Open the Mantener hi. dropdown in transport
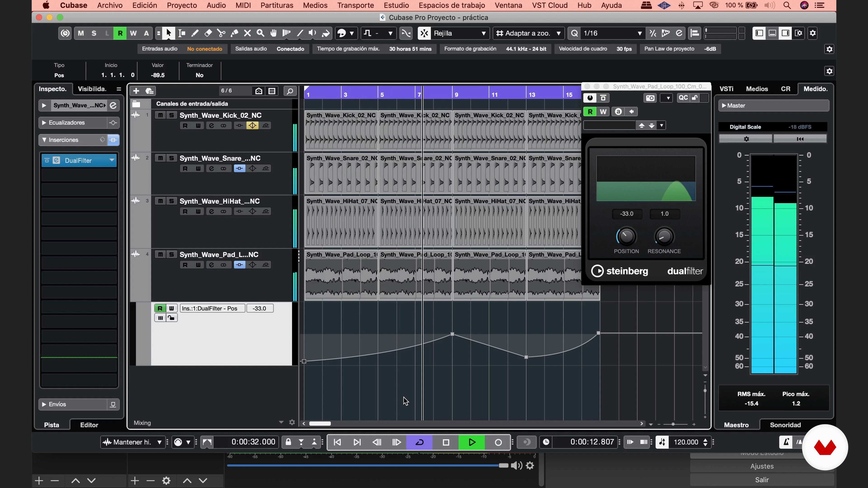The height and width of the screenshot is (488, 868). point(133,442)
